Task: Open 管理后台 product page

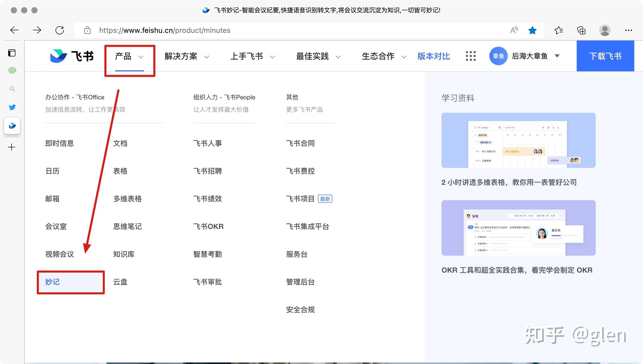Action: (x=300, y=282)
